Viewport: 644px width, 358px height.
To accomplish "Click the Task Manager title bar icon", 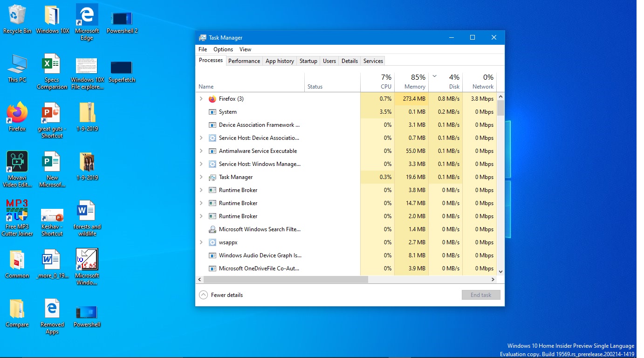I will pyautogui.click(x=203, y=38).
